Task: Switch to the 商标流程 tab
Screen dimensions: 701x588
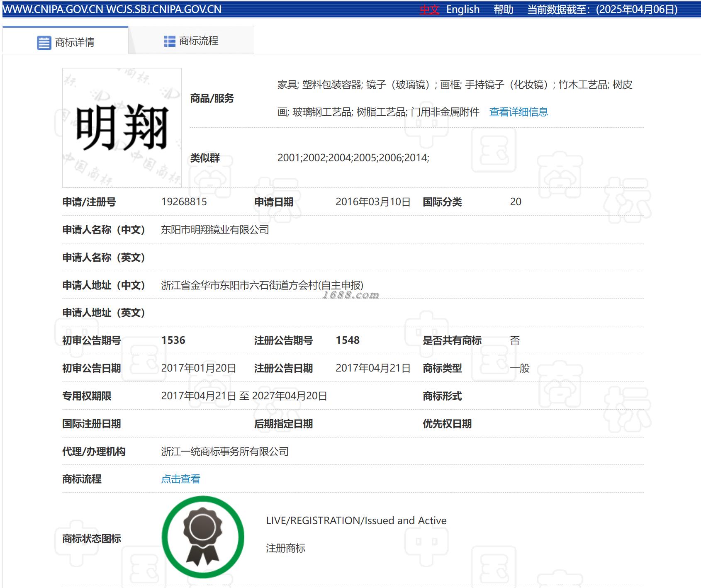Action: pos(191,40)
